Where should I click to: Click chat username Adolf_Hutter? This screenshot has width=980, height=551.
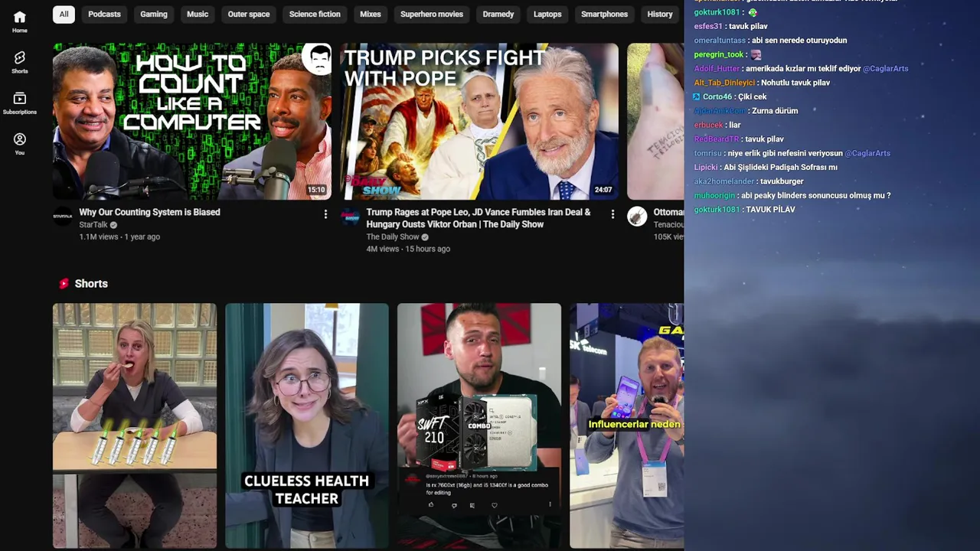click(717, 69)
